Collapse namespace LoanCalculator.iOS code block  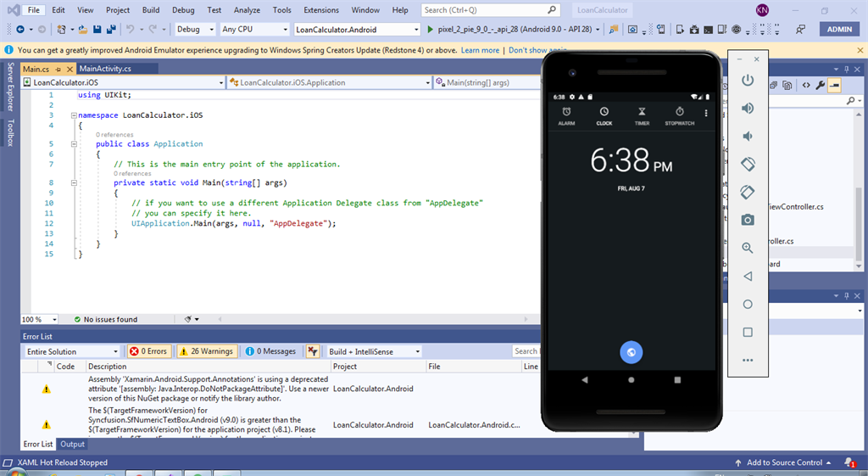[x=74, y=115]
